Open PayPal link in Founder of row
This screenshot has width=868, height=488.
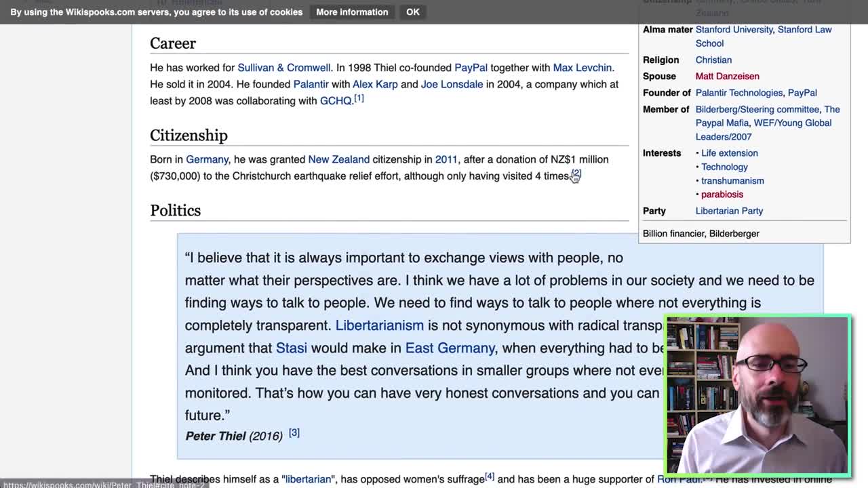pyautogui.click(x=802, y=93)
